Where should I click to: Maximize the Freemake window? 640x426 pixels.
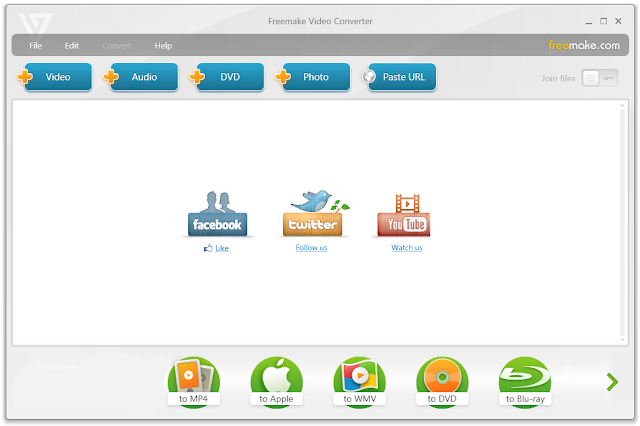(x=603, y=21)
